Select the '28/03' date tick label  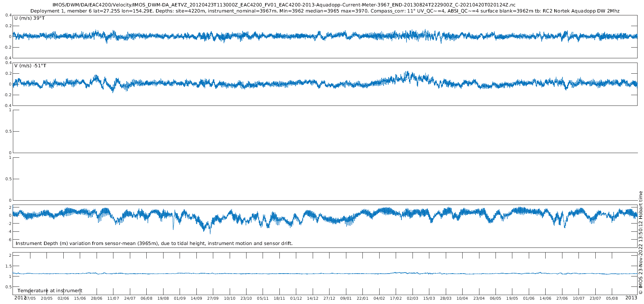click(x=446, y=298)
